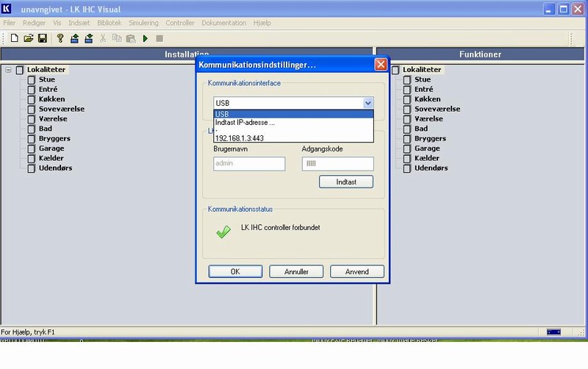
Task: Open the Controller menu
Action: coord(180,23)
